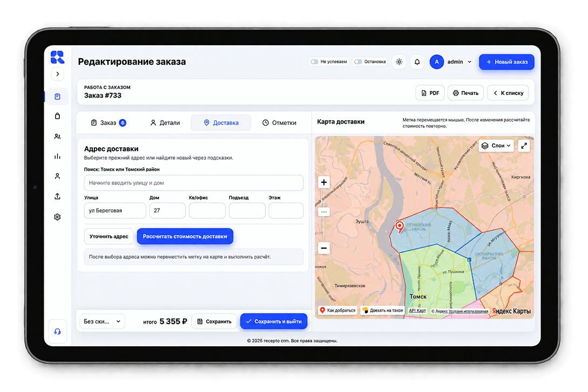Click the red delivery marker on map

(x=400, y=226)
